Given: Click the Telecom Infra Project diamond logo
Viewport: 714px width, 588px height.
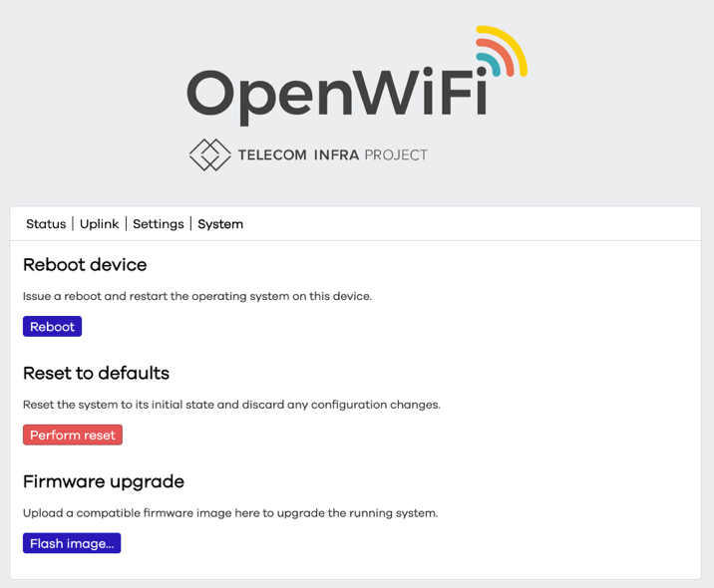Looking at the screenshot, I should (209, 154).
